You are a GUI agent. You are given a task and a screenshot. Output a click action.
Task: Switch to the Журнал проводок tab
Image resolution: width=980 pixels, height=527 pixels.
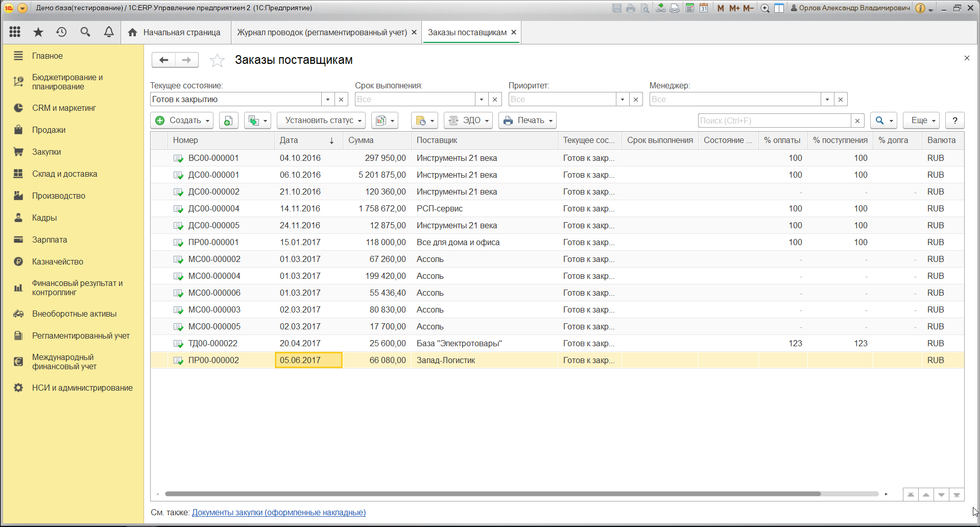point(322,32)
